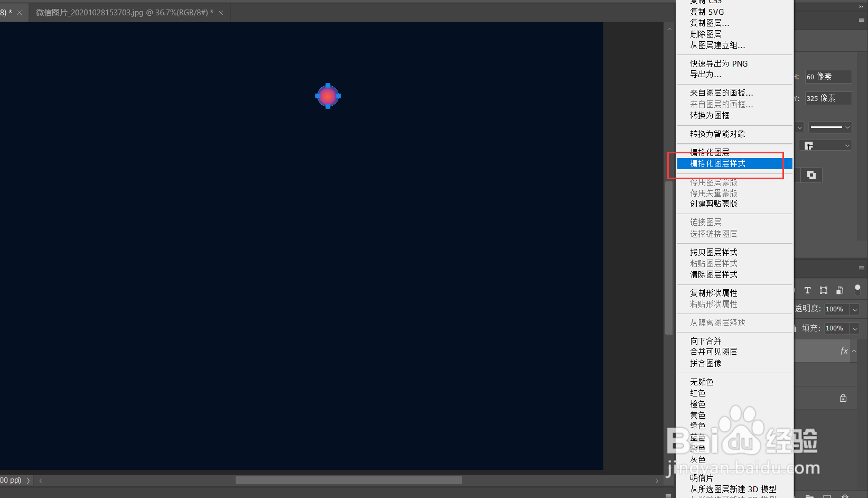
Task: Click the fx layer effects icon
Action: (844, 351)
